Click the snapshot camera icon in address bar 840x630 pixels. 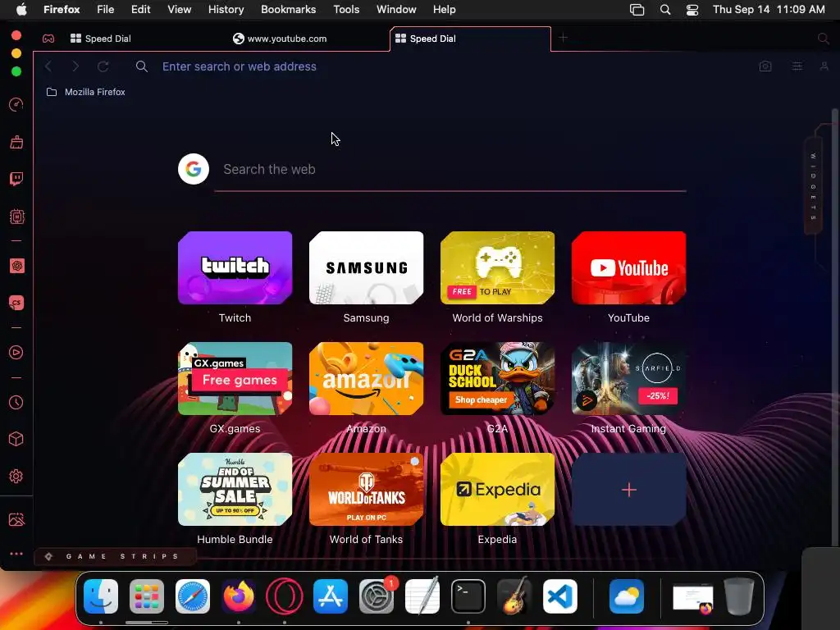(765, 66)
